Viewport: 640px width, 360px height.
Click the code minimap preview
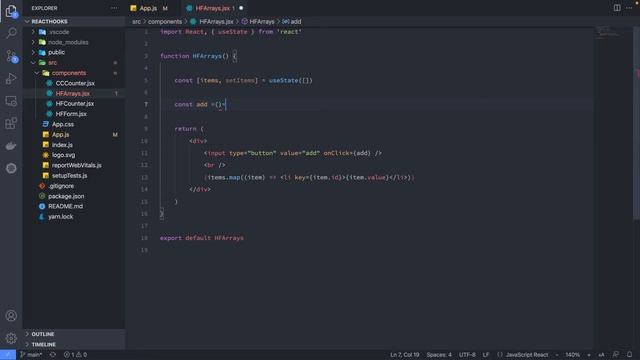pos(607,33)
